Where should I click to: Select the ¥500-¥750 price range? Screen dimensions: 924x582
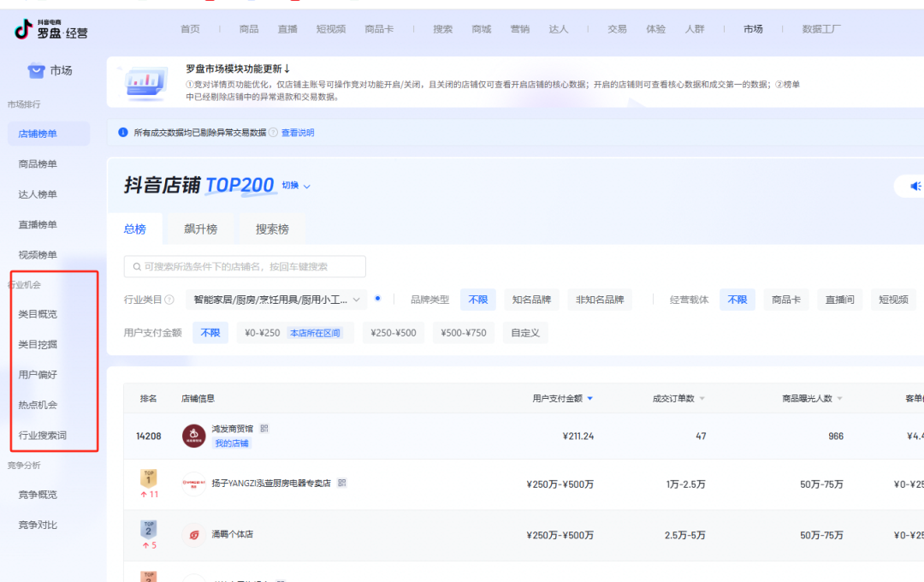tap(464, 333)
